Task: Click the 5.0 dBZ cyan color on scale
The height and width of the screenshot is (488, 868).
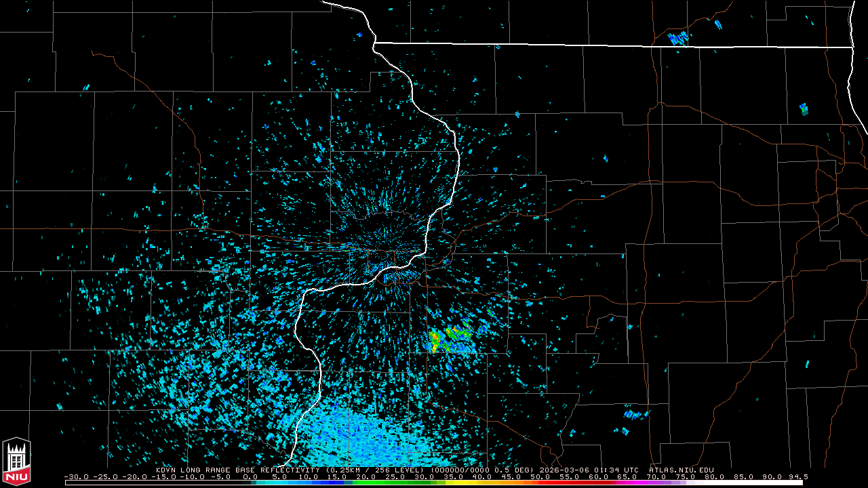Action: [279, 483]
